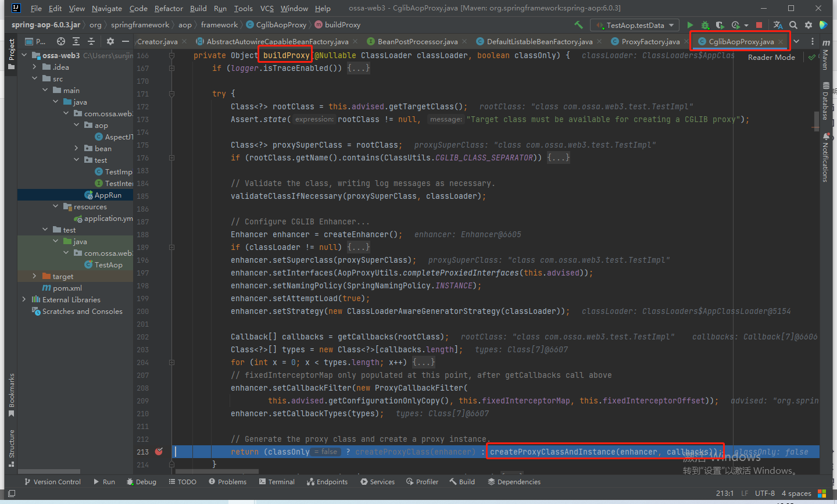Click the UTF-8 encoding status widget

pos(765,493)
